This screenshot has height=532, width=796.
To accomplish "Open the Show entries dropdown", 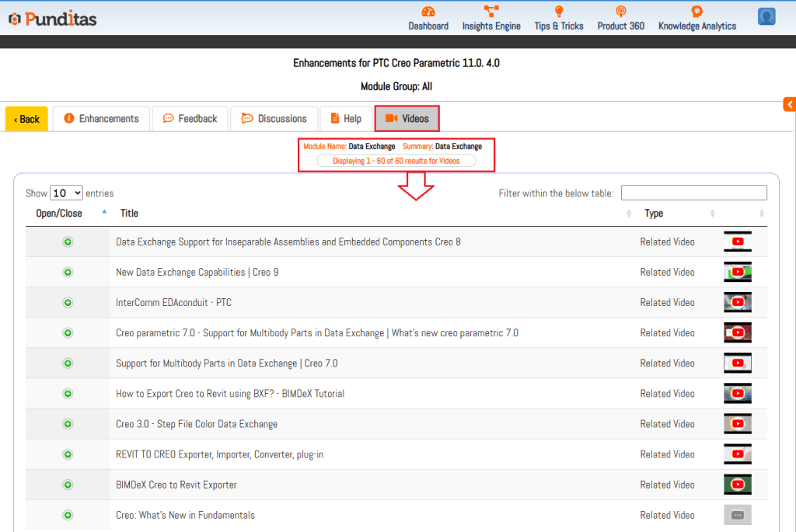I will tap(66, 193).
